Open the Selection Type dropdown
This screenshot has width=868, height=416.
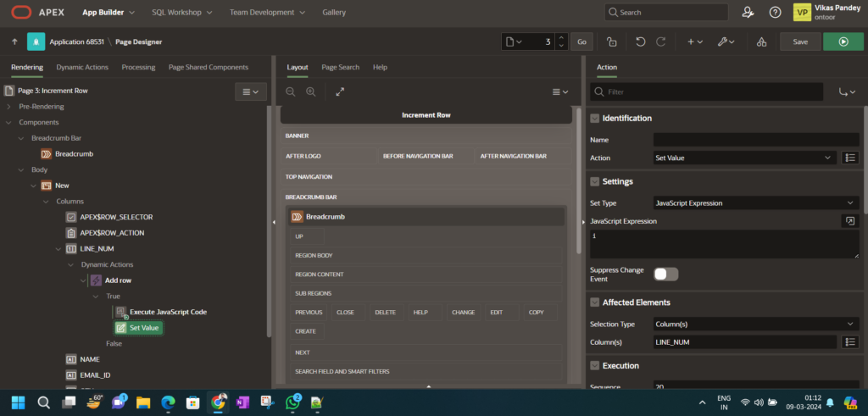click(x=756, y=324)
